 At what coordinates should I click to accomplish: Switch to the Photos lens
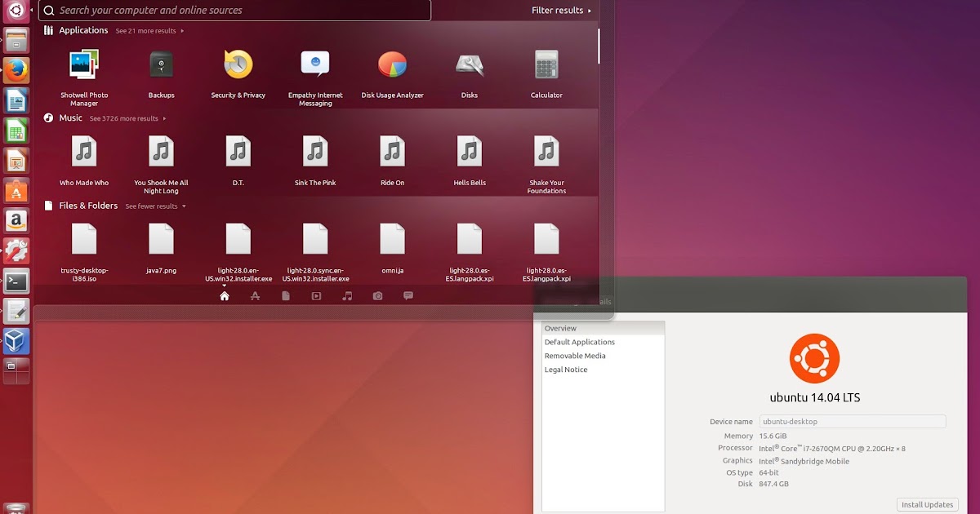pos(377,296)
